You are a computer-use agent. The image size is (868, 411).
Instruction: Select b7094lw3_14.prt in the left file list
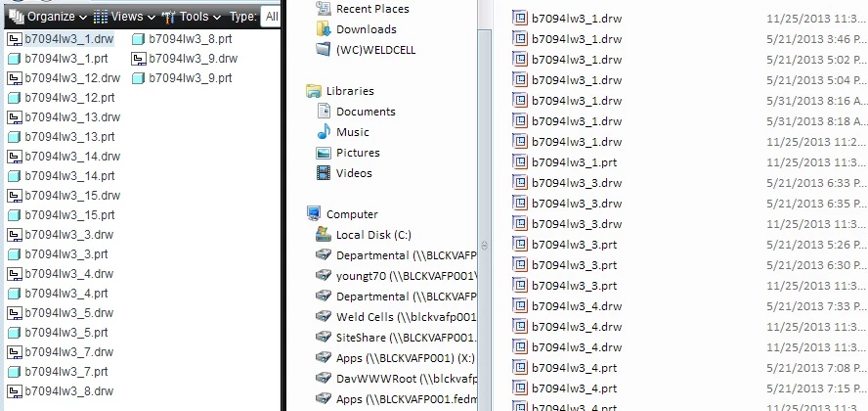pos(69,176)
